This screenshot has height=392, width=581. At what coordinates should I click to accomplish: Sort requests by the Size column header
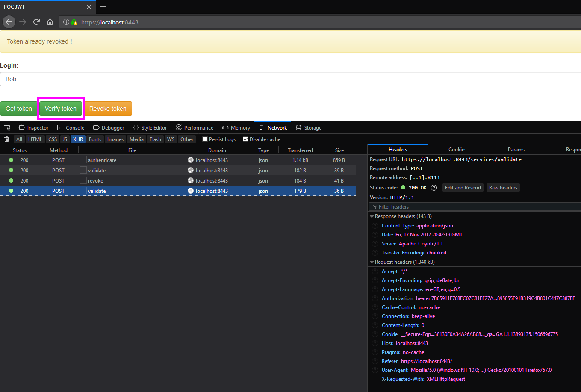coord(339,150)
